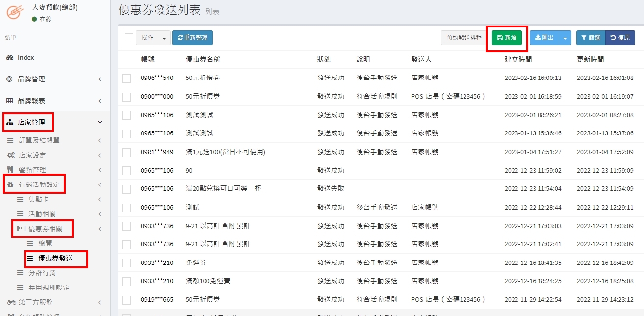Click the green 新增 button
The width and height of the screenshot is (644, 316).
(x=507, y=38)
